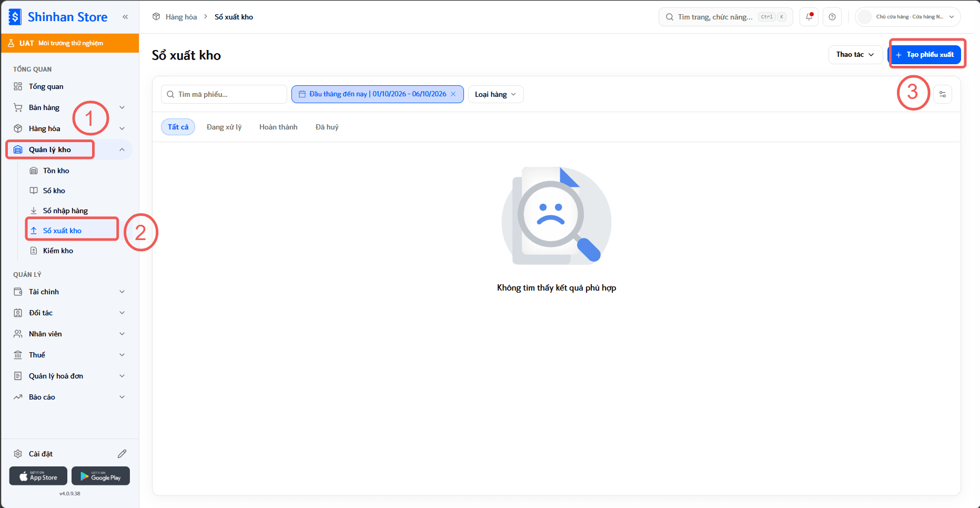Click Tạo phiếu xuất button

pos(925,55)
